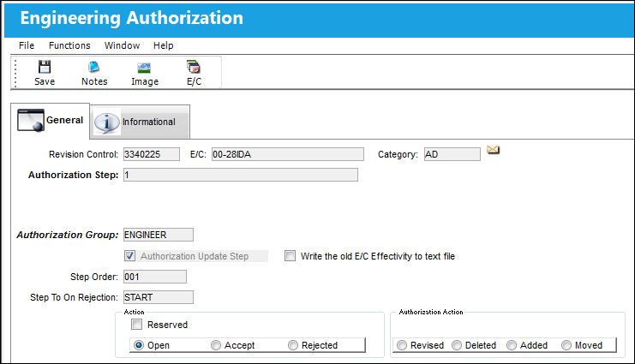
Task: Click the Engineering Authorization title
Action: [x=132, y=18]
